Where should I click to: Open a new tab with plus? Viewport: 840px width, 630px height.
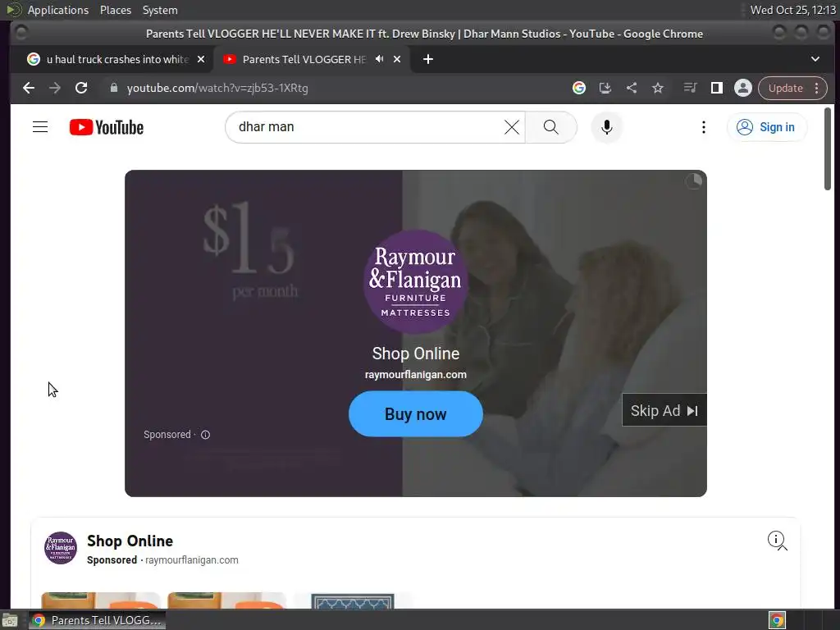(428, 59)
